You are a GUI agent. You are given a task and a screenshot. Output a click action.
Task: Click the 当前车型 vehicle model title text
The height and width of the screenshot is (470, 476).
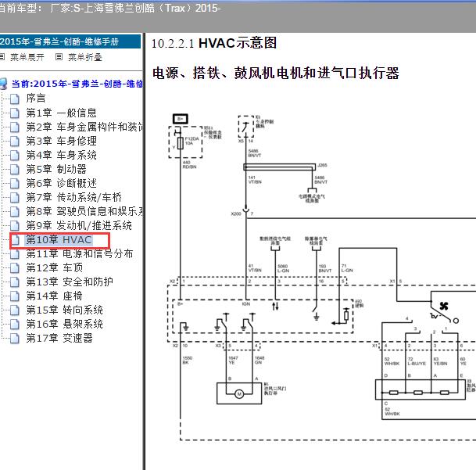[110, 8]
